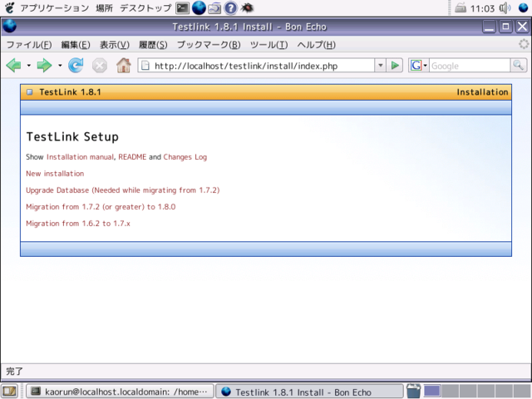Open the home page via house icon
Viewport: 532px width, 399px height.
[x=124, y=65]
